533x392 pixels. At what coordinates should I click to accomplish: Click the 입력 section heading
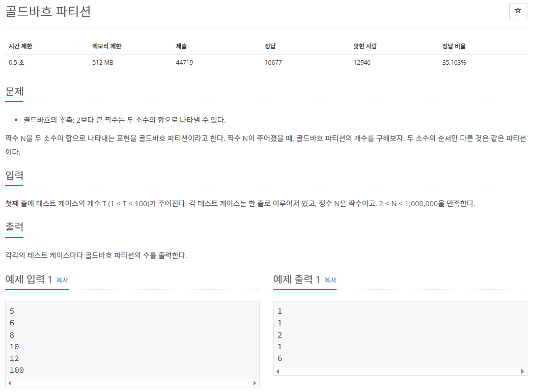(x=14, y=176)
